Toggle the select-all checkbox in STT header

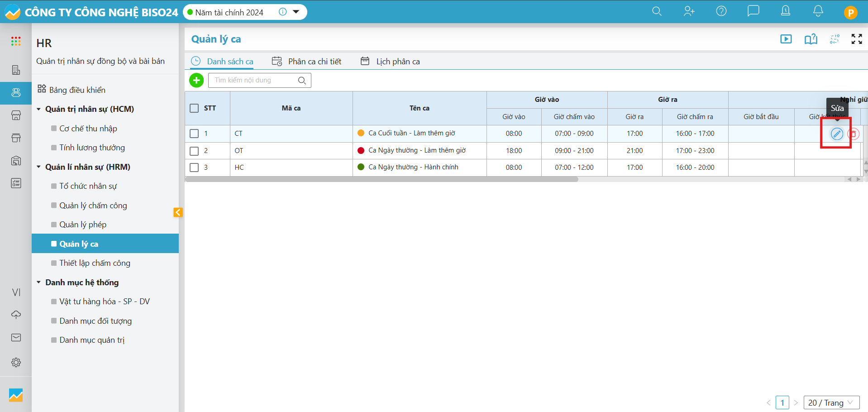(x=194, y=108)
